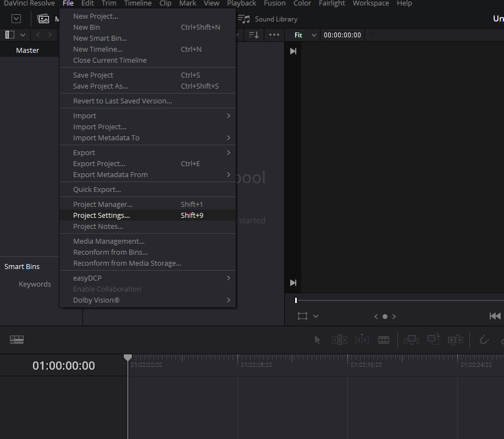Select Keywords smart bin
Image resolution: width=504 pixels, height=439 pixels.
35,284
